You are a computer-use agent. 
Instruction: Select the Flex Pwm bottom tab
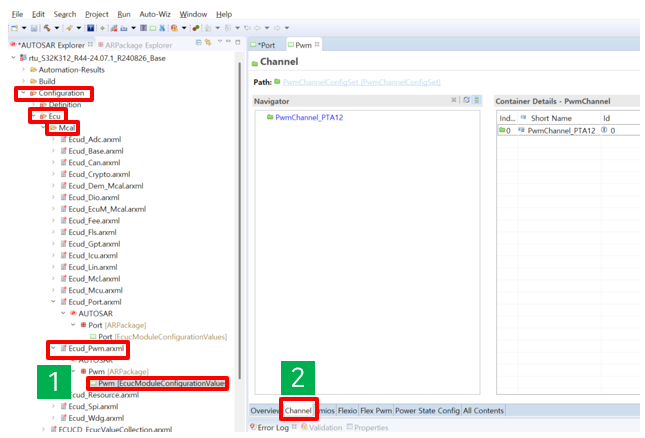click(376, 410)
